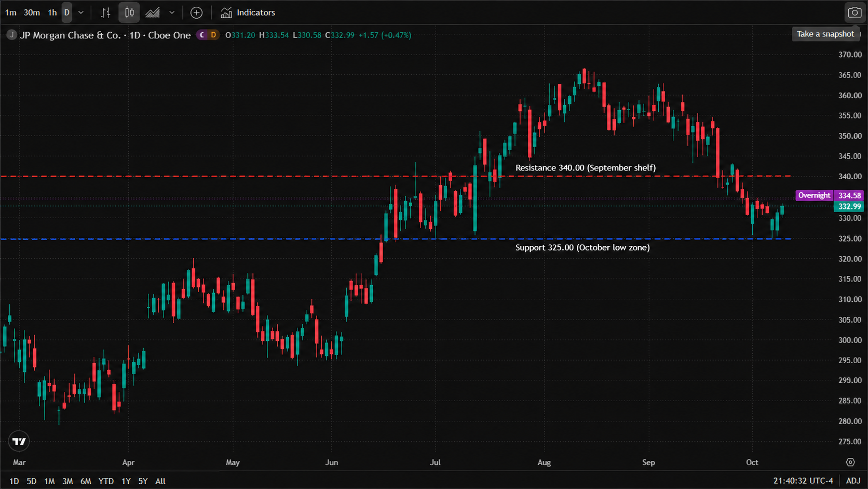
Task: Click the +1.57 (+0.47%) change value
Action: (385, 35)
